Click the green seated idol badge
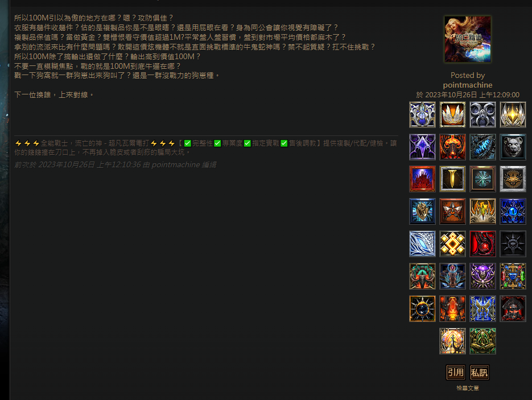Image resolution: width=532 pixels, height=400 pixels. click(482, 341)
